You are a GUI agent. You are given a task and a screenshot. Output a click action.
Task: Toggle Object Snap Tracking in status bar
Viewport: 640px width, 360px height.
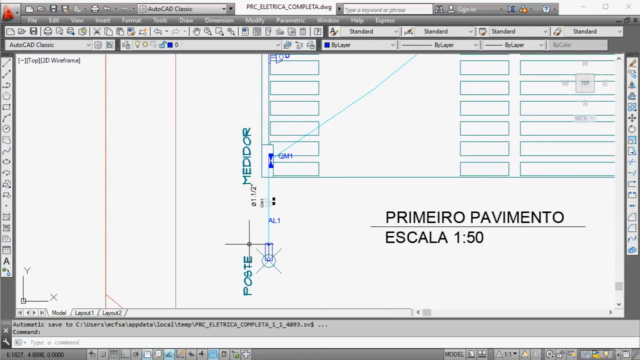tap(169, 354)
